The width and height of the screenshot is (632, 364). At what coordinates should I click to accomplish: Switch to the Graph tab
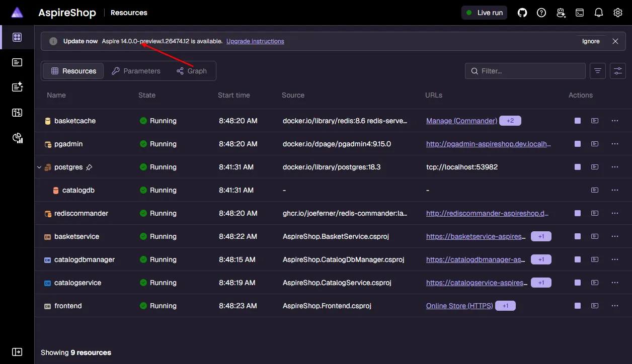pyautogui.click(x=192, y=71)
